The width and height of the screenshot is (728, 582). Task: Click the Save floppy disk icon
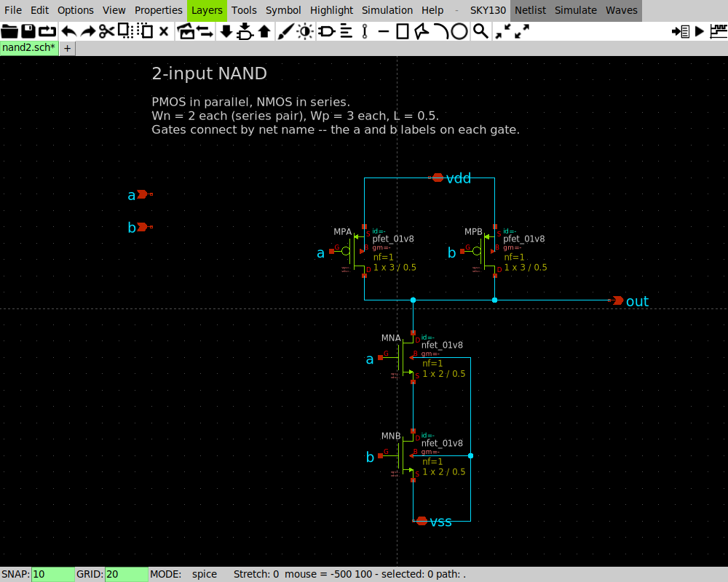pos(28,31)
